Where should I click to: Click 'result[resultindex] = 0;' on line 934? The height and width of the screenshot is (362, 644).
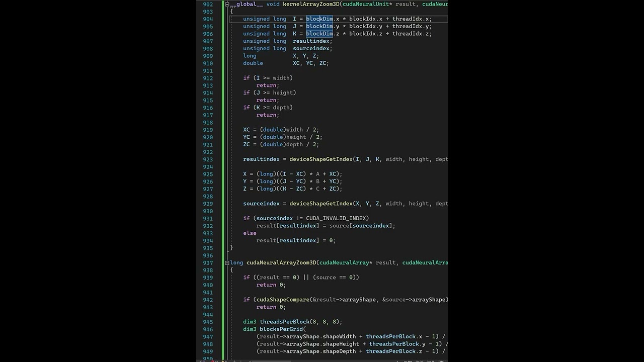point(296,240)
